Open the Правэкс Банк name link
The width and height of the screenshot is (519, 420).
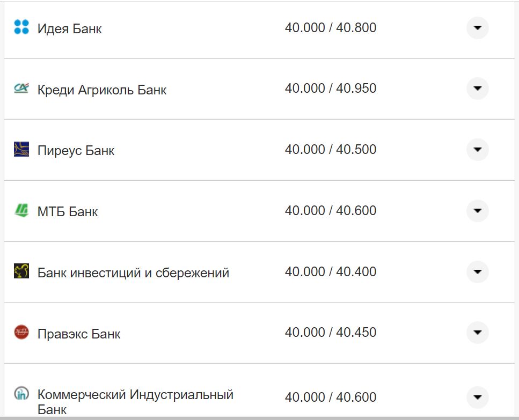coord(78,333)
